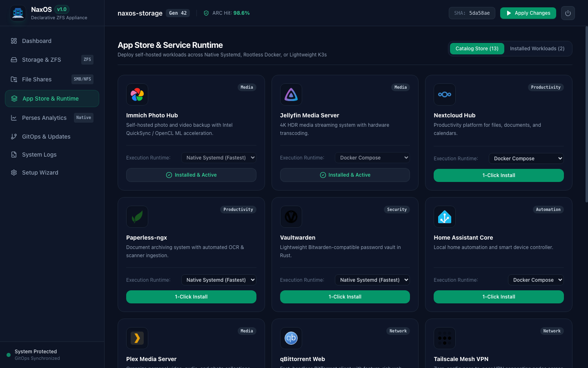Install Vaultwarden with 1-Click Install
This screenshot has height=368, width=588.
click(345, 297)
